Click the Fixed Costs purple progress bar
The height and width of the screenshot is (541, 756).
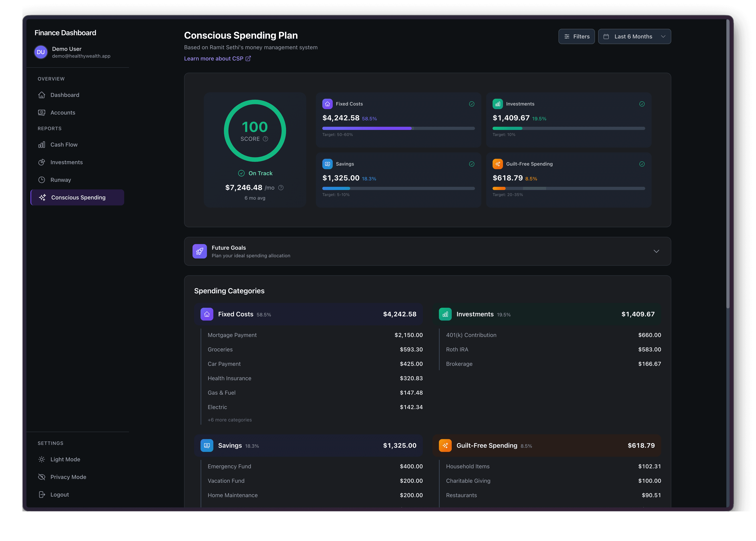point(367,128)
